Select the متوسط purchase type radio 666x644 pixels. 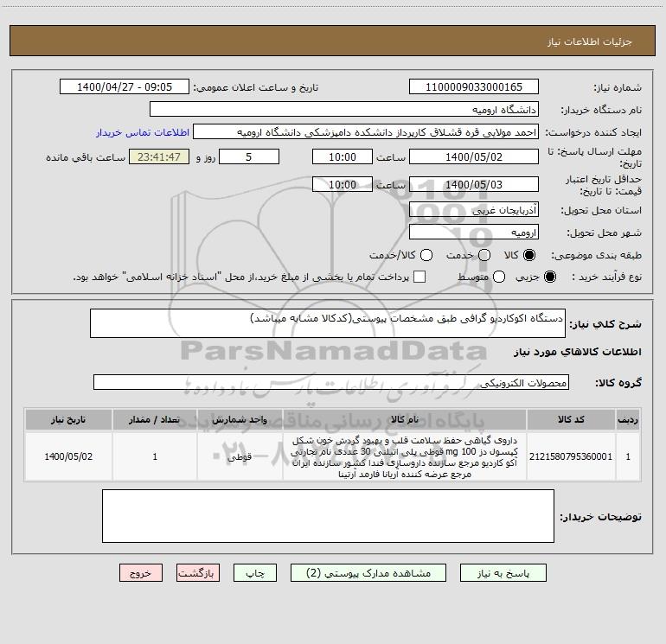(x=499, y=277)
